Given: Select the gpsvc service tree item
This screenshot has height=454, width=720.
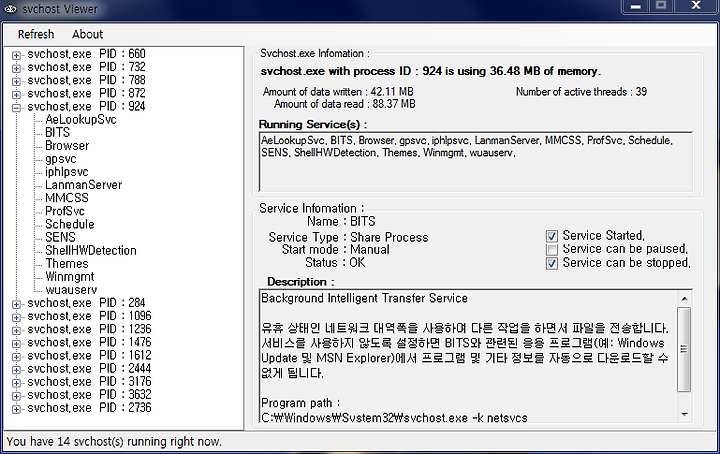Looking at the screenshot, I should [61, 159].
